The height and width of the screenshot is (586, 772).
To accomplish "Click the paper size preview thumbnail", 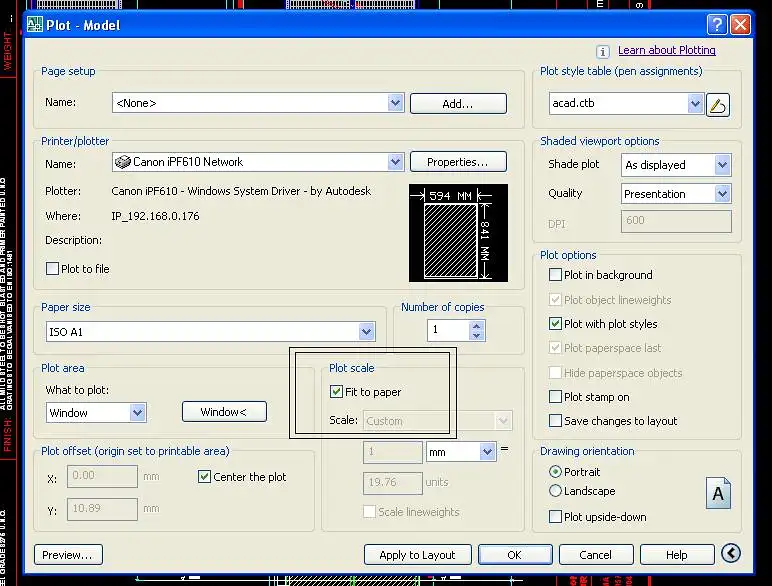I will pos(458,233).
